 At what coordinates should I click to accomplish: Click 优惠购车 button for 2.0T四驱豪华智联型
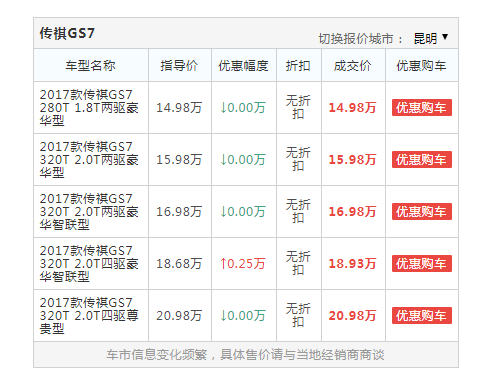pos(422,263)
